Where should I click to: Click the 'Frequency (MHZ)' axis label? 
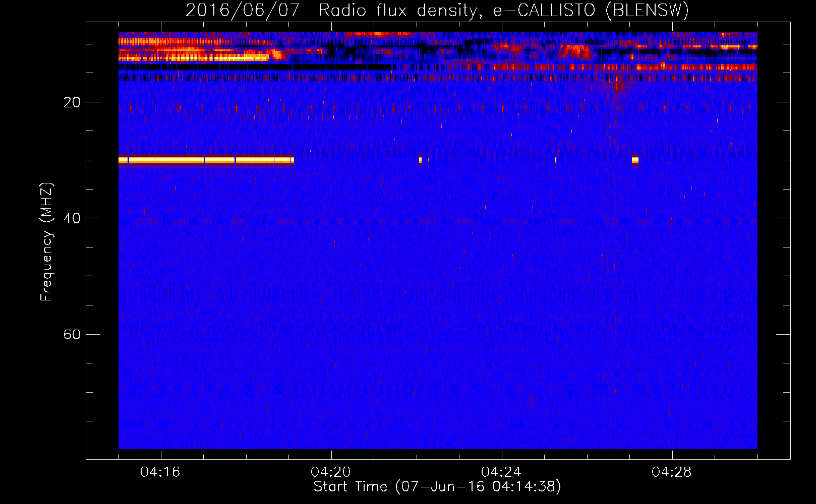point(46,242)
